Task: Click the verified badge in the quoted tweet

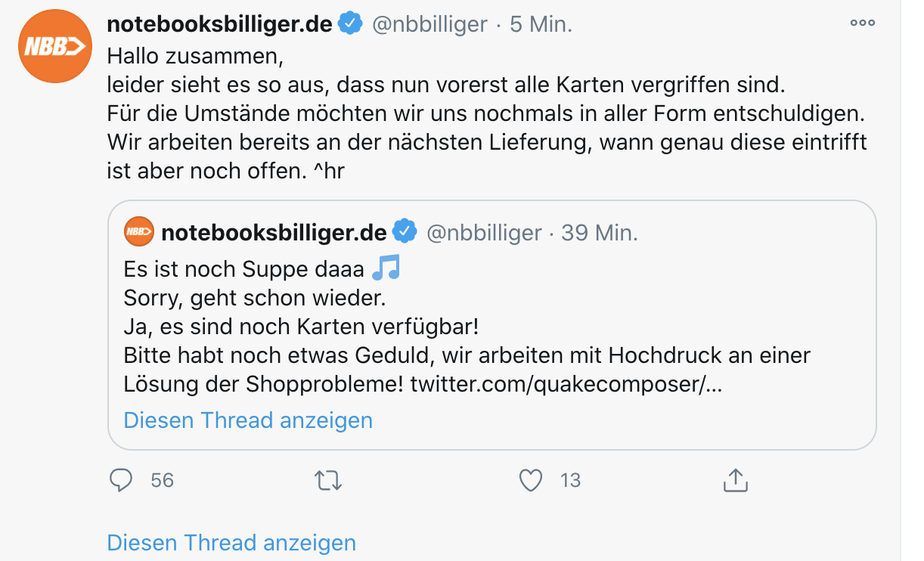Action: tap(406, 232)
